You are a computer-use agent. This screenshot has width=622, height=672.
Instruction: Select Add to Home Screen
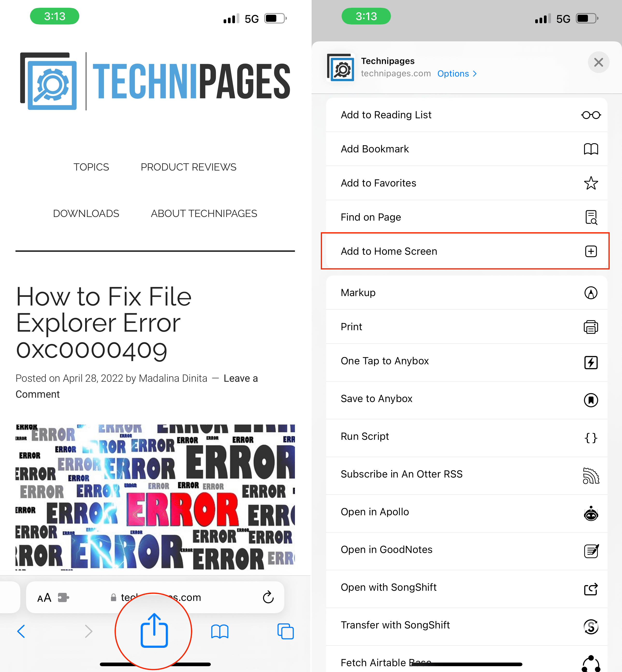click(x=467, y=251)
